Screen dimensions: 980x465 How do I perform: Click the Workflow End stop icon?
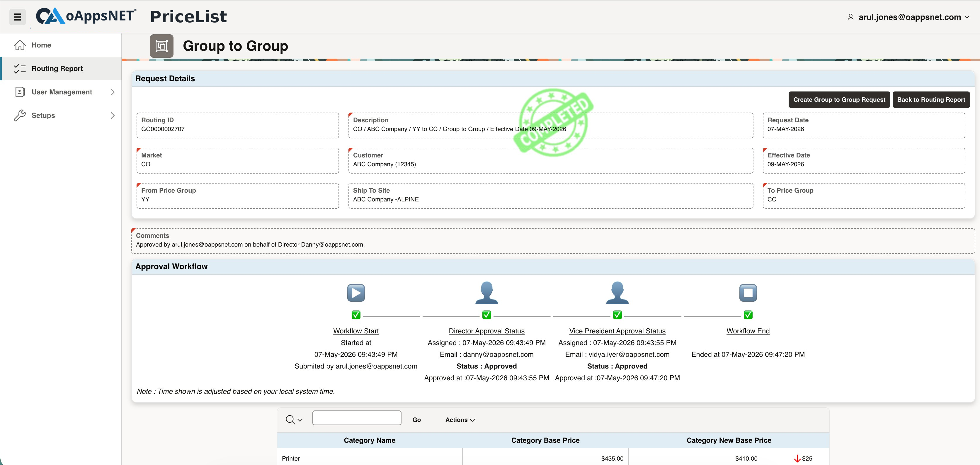748,293
